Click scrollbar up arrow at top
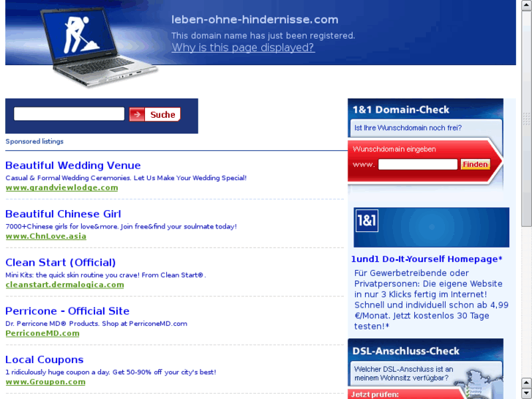Viewport: 532px width, 399px height. 527,4
